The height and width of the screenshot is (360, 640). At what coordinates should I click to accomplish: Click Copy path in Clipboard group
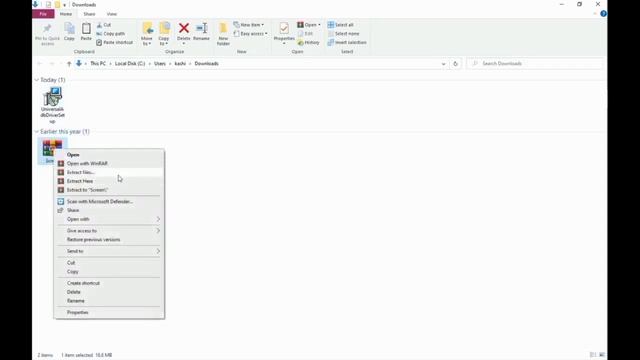(x=111, y=33)
